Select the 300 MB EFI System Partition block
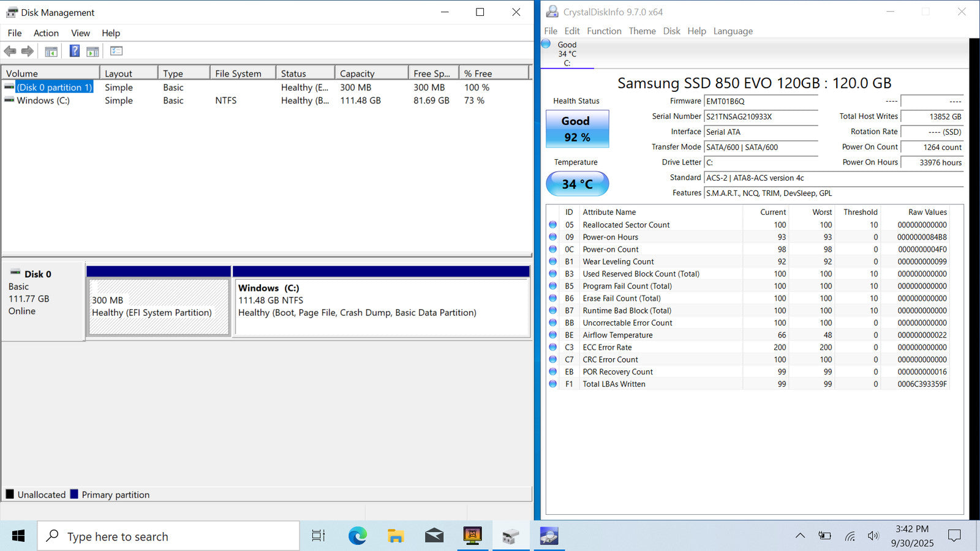This screenshot has height=551, width=980. [x=159, y=307]
